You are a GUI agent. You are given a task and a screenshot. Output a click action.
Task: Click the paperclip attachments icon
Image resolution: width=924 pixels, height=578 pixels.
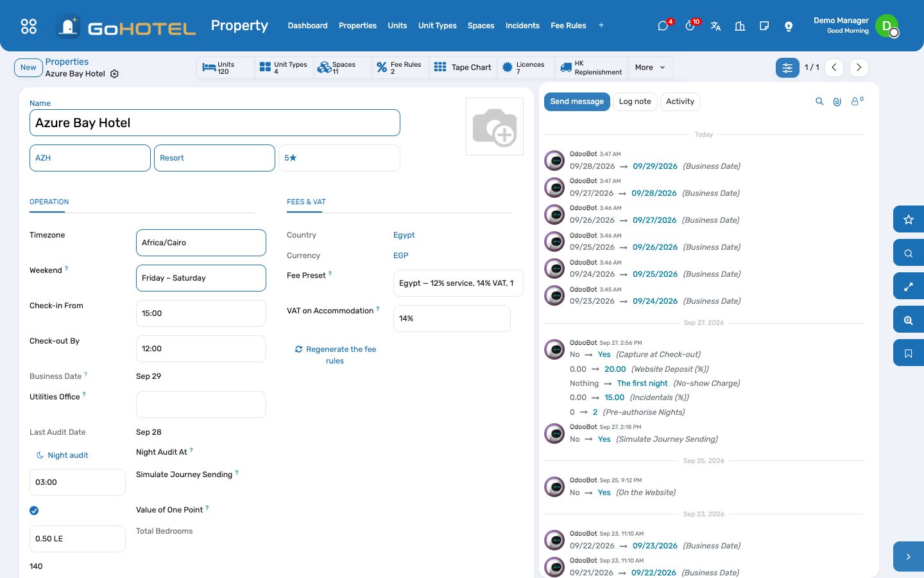pos(837,101)
